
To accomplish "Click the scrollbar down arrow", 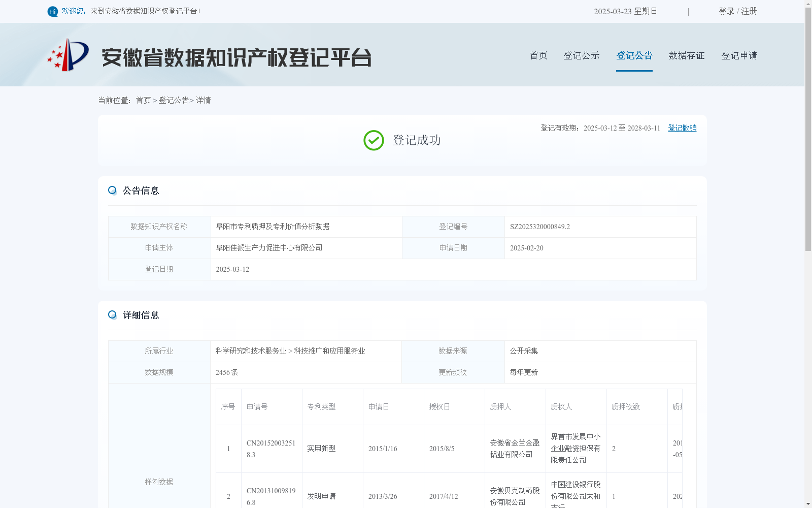I will [808, 504].
